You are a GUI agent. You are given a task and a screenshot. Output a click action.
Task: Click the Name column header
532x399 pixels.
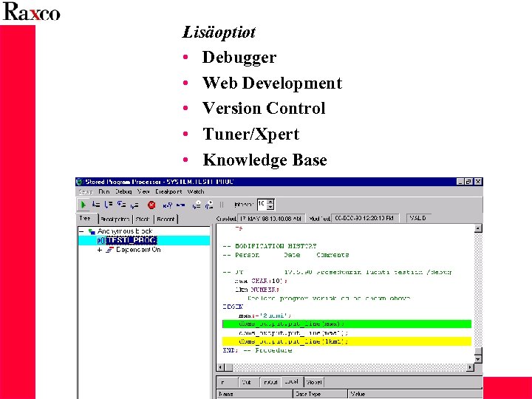click(254, 394)
